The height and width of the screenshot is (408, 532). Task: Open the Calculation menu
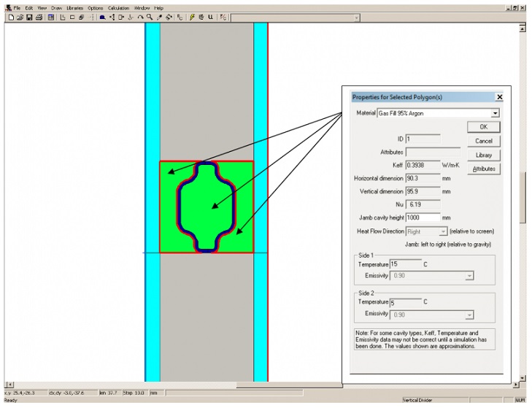point(118,8)
